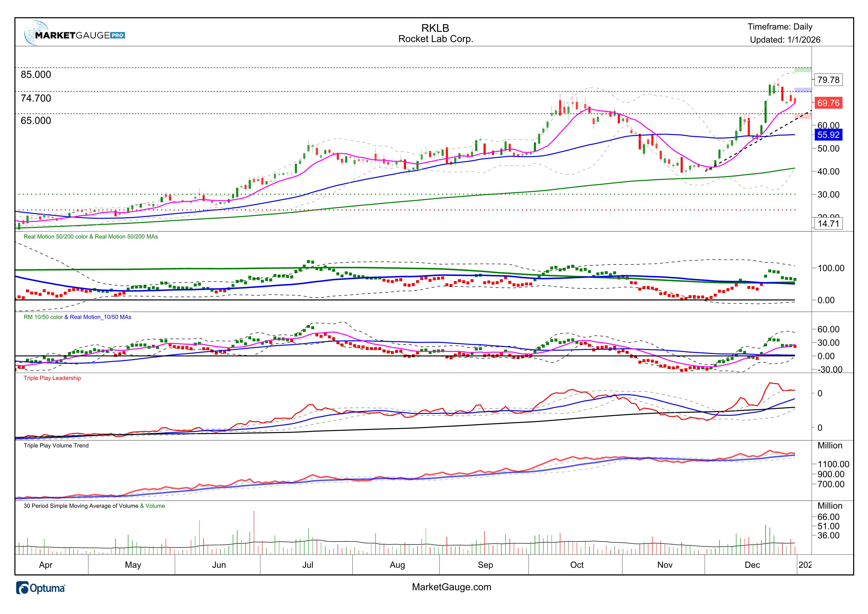
Task: Click the MarketGauge.com footer link
Action: pyautogui.click(x=451, y=587)
